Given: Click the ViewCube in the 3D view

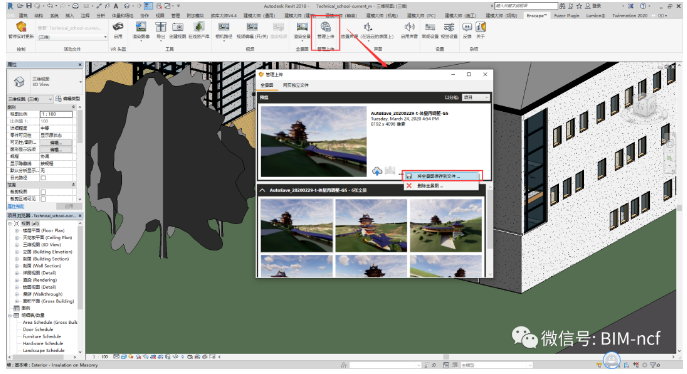Looking at the screenshot, I should [x=646, y=106].
